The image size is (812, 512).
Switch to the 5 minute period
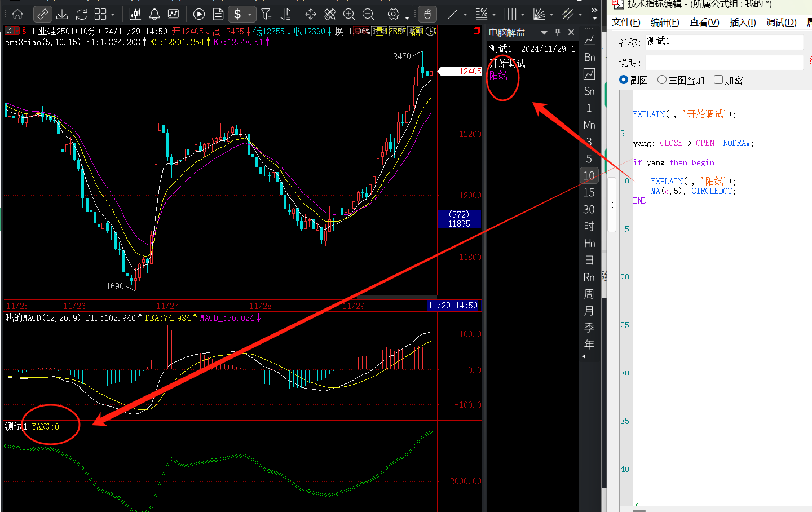tap(589, 158)
